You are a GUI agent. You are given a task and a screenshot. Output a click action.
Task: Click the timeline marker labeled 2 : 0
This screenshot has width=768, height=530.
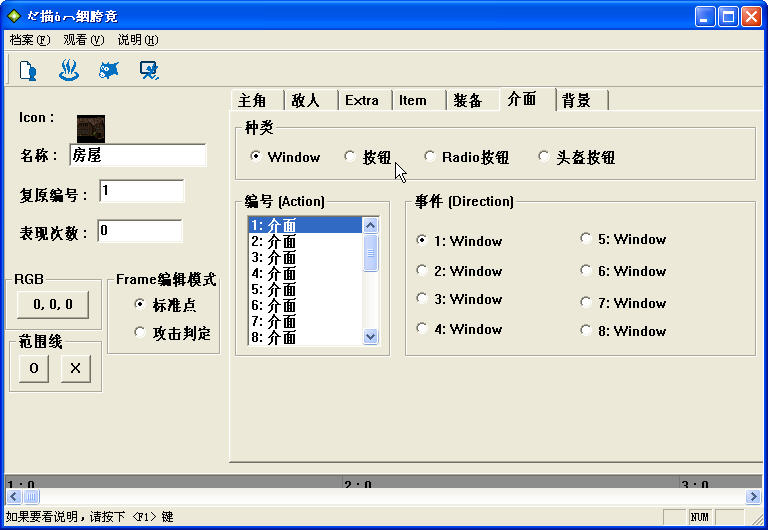(x=357, y=484)
